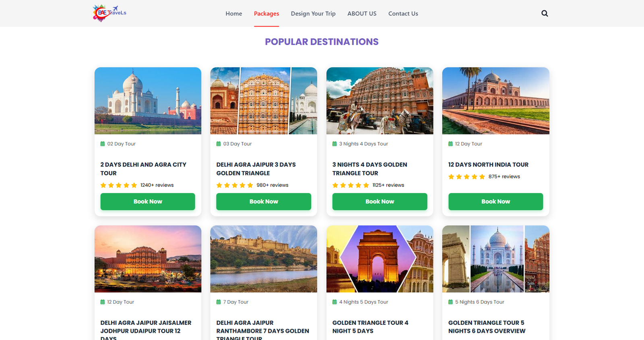This screenshot has height=340, width=644.
Task: Click the 1240+ reviews star rating
Action: [119, 185]
